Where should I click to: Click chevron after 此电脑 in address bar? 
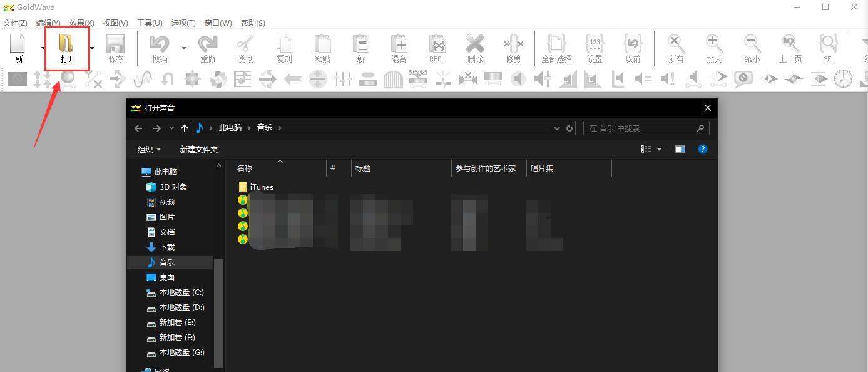coord(249,128)
